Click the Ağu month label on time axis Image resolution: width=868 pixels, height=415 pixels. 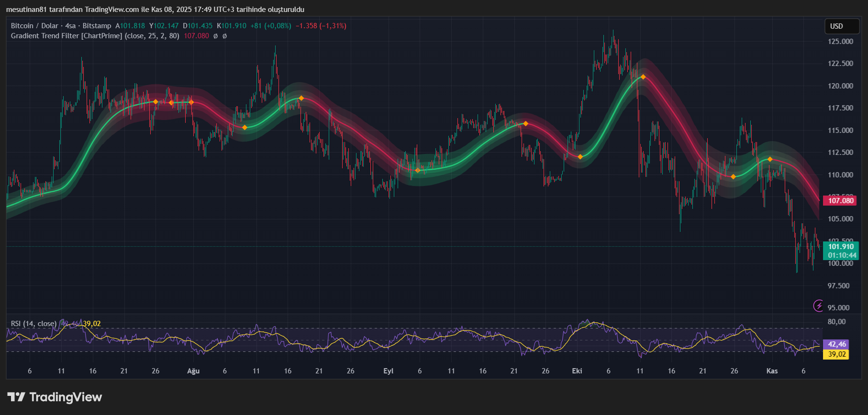(x=193, y=371)
